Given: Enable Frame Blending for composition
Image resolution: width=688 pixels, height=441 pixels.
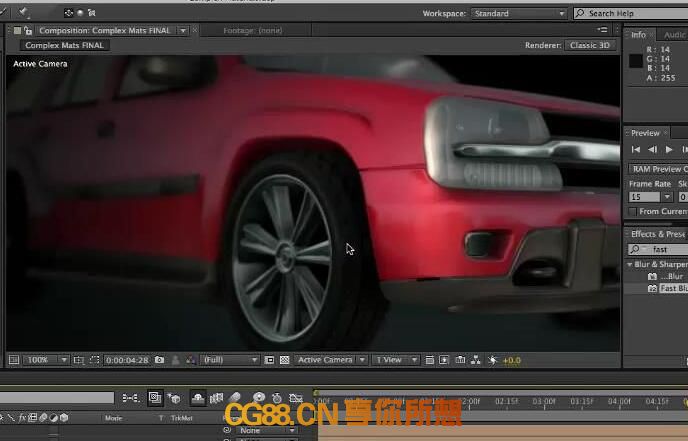Looking at the screenshot, I should 216,398.
